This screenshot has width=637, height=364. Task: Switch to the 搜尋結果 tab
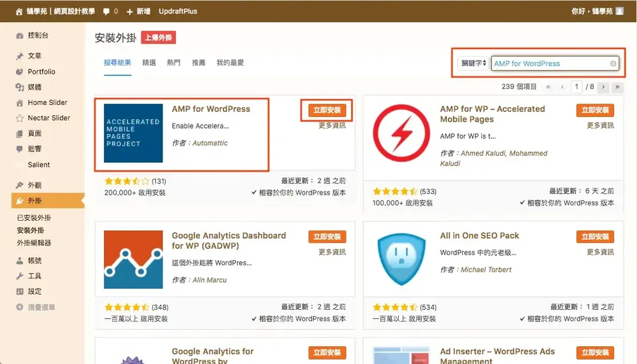pos(117,62)
